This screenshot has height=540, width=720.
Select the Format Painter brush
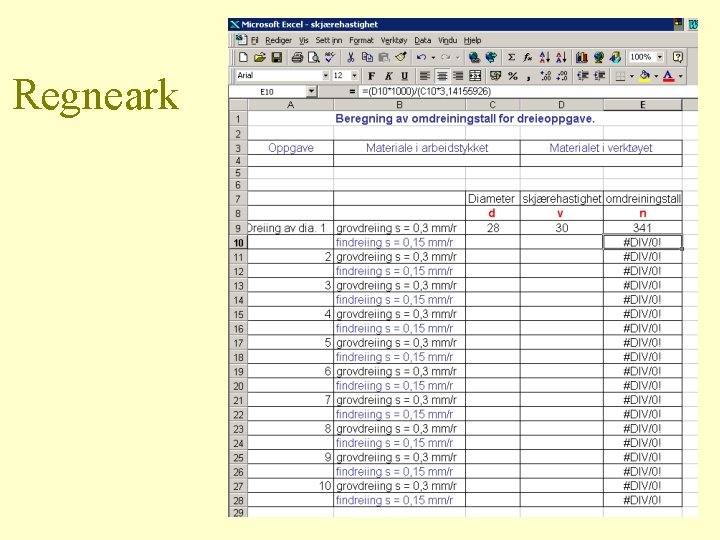coord(401,57)
